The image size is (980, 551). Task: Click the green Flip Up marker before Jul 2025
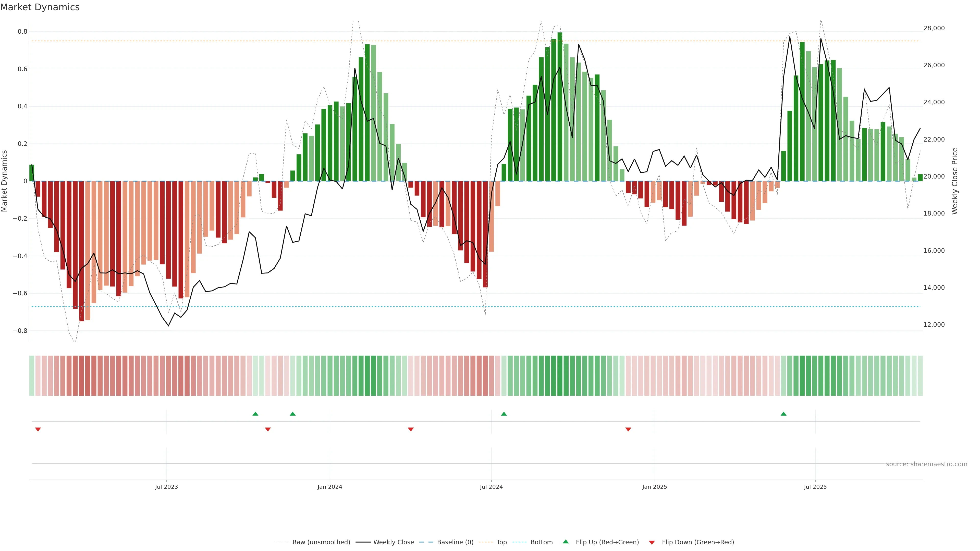click(783, 414)
